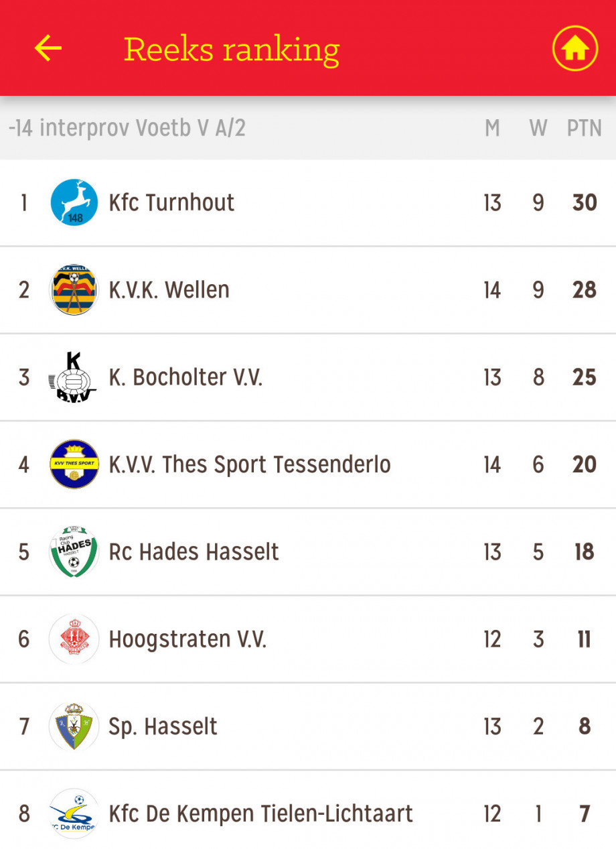Tap the K.V.K. Wellen club crest

[x=74, y=289]
